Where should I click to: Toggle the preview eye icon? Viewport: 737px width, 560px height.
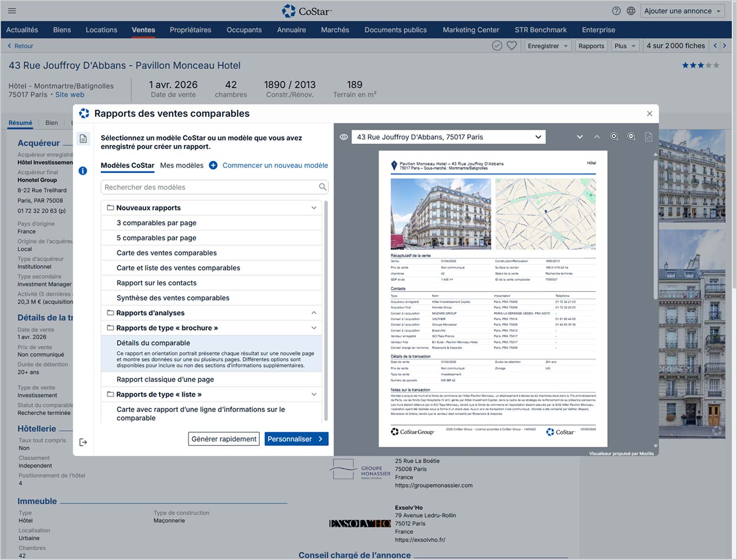pyautogui.click(x=344, y=137)
